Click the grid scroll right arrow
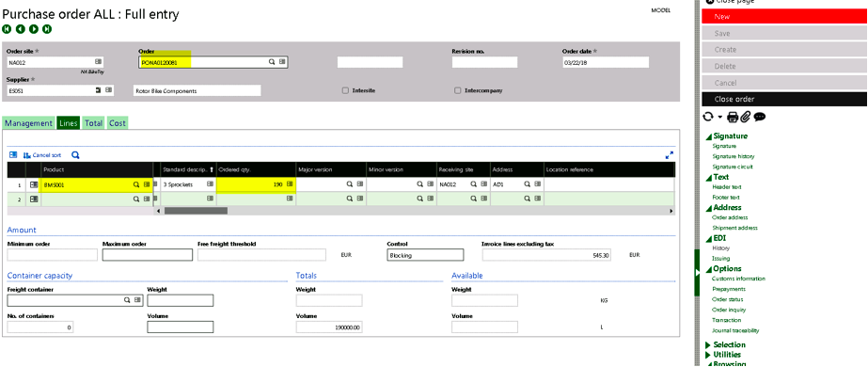 click(671, 211)
